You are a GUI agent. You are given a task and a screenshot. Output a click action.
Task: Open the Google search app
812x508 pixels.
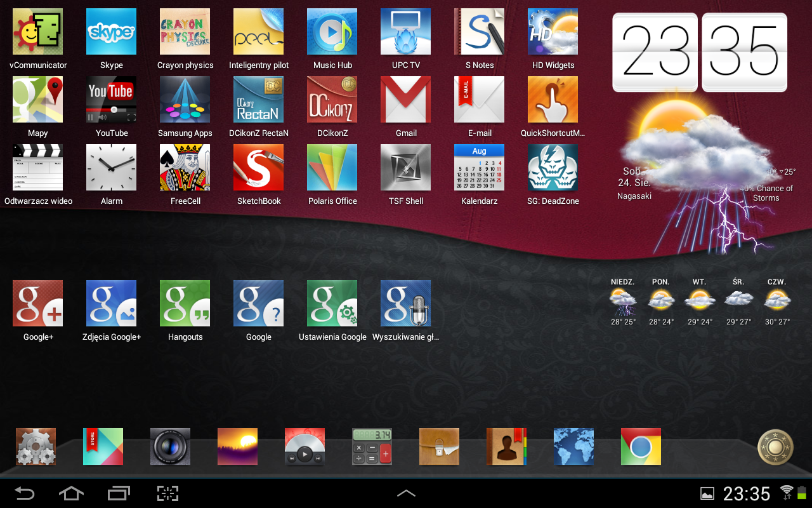[x=259, y=304]
